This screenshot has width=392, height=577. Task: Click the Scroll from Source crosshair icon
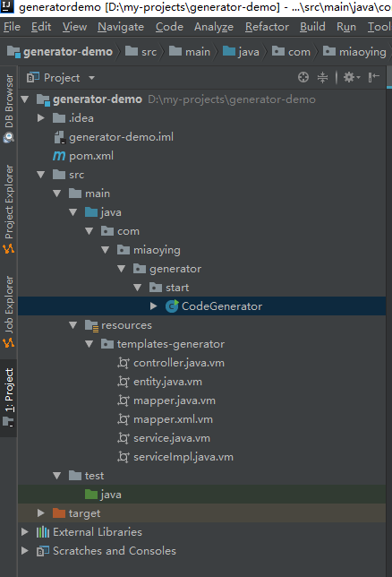[x=303, y=77]
